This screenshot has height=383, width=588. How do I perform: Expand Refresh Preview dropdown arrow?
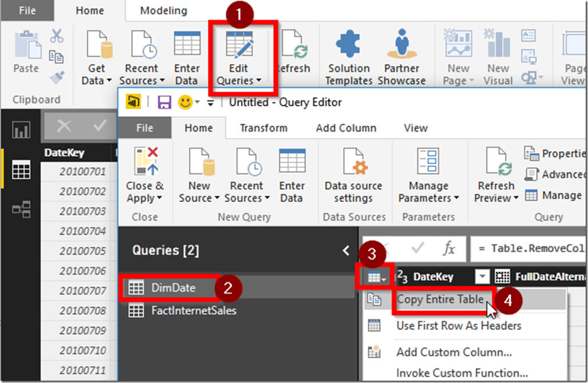point(516,198)
